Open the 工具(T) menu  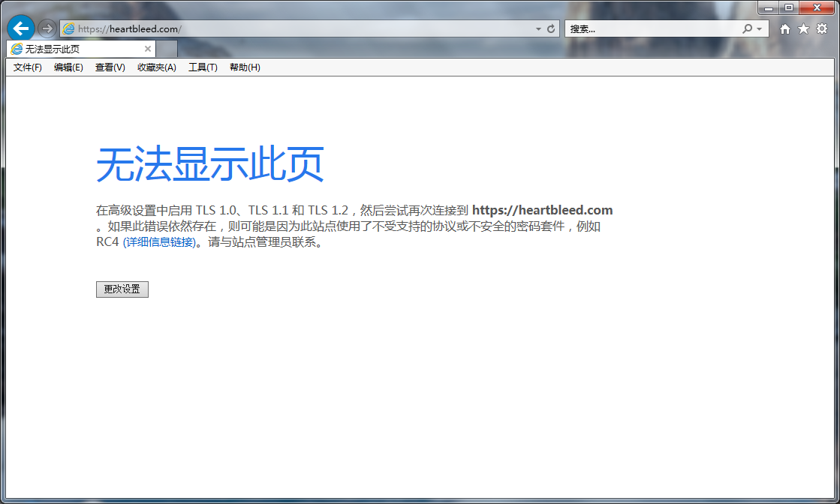[x=203, y=67]
